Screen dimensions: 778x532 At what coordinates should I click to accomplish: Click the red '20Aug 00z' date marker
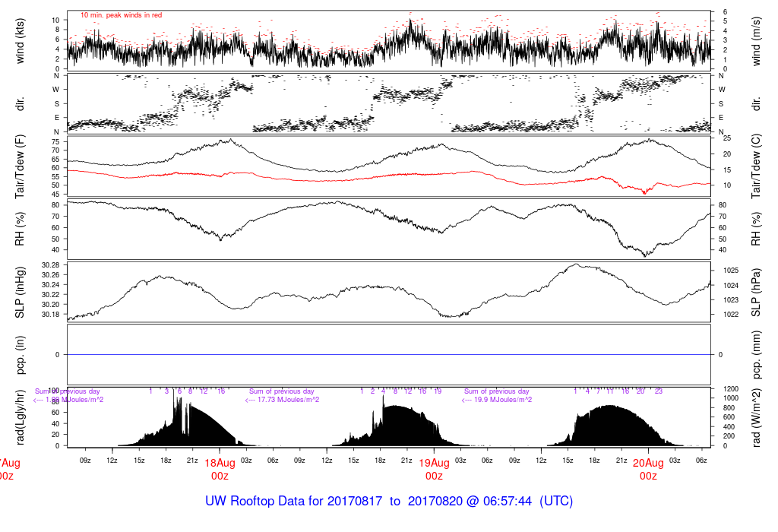point(648,470)
